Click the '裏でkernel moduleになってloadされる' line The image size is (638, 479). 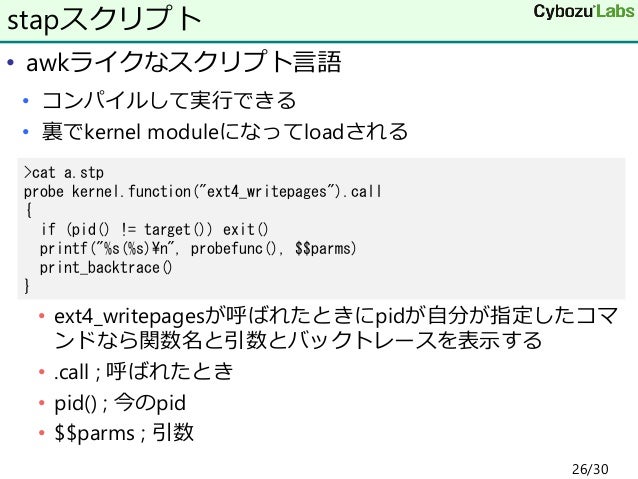(x=225, y=131)
